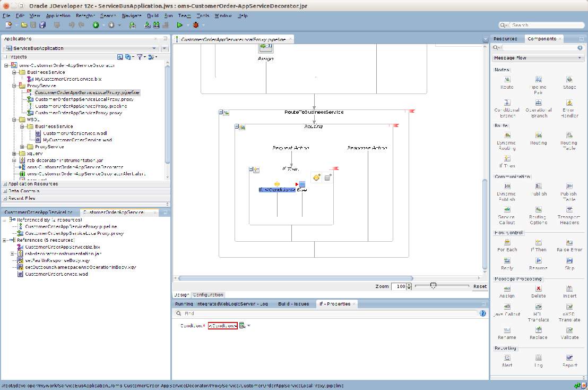The image size is (588, 390).
Task: Click the diagram horizontal scrollbar
Action: pos(296,278)
